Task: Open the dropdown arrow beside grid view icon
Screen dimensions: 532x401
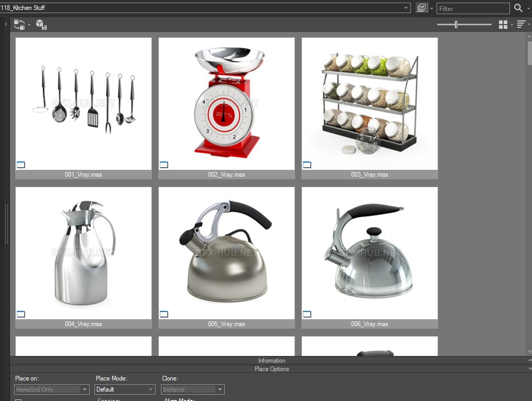Action: click(x=512, y=25)
